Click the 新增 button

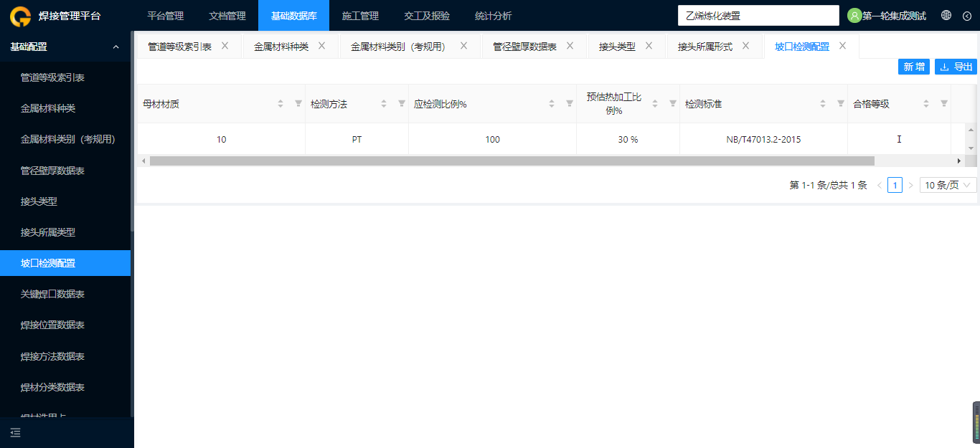point(914,67)
